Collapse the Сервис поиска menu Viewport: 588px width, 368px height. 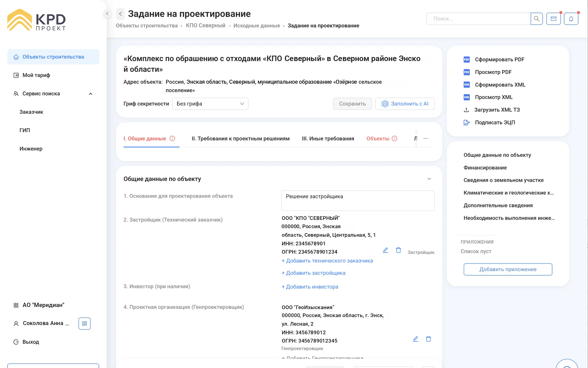[x=91, y=94]
